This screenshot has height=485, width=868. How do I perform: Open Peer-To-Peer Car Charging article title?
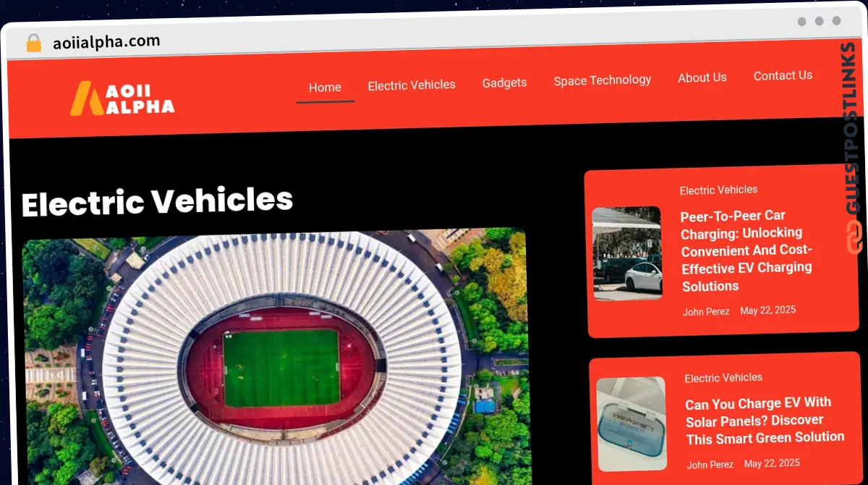pos(746,250)
